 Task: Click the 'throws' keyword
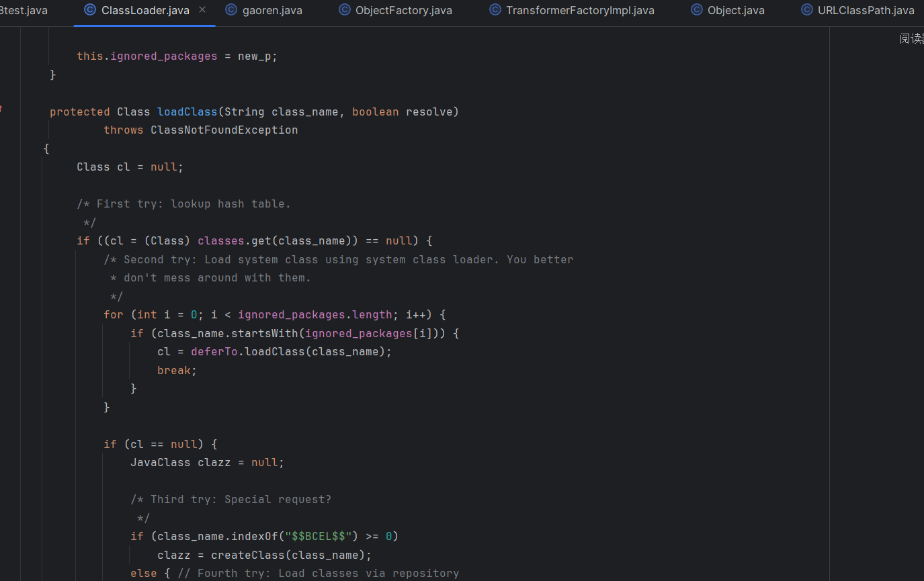point(124,130)
